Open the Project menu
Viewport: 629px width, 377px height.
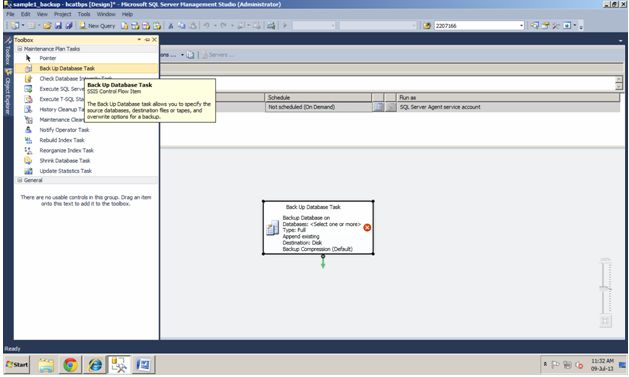tap(63, 14)
